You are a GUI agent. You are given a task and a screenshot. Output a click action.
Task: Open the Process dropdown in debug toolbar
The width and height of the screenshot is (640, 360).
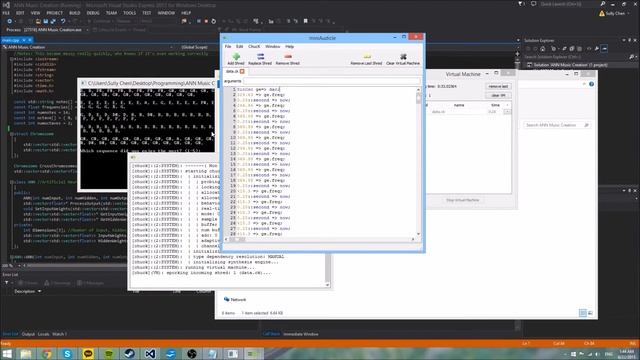(87, 30)
